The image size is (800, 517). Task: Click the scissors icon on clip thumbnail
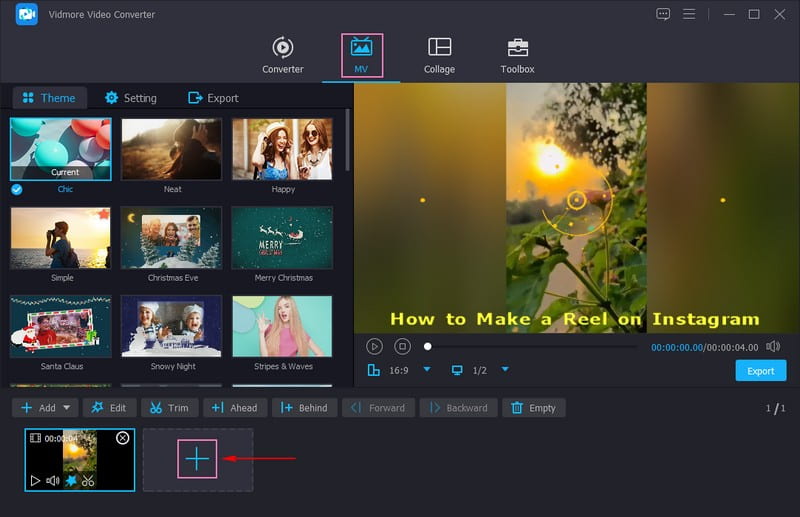pos(88,481)
